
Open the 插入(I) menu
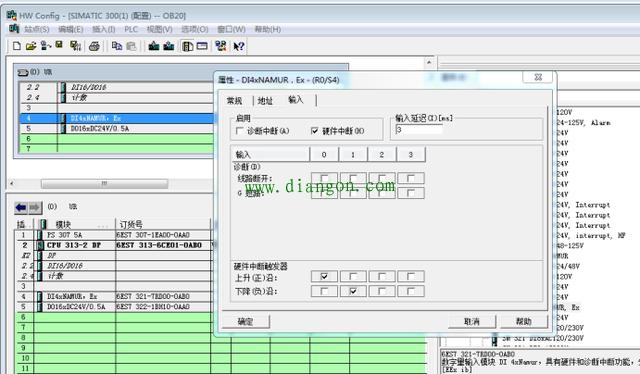point(104,29)
